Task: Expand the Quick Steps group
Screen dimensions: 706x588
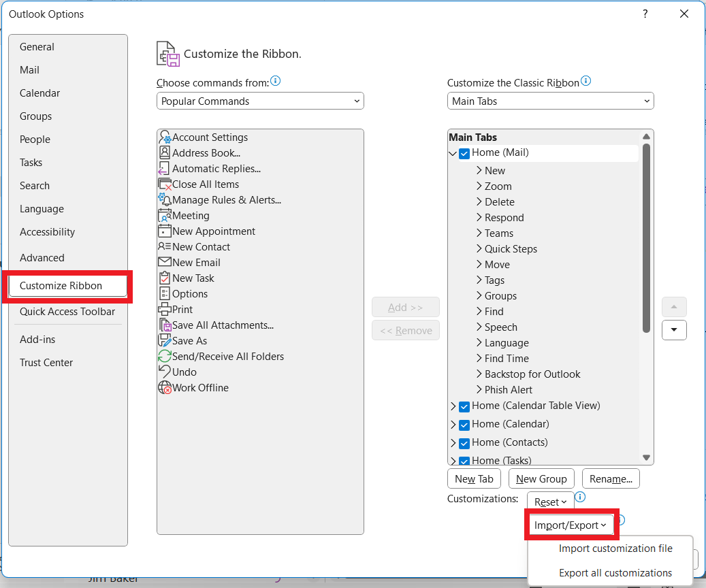Action: tap(479, 248)
